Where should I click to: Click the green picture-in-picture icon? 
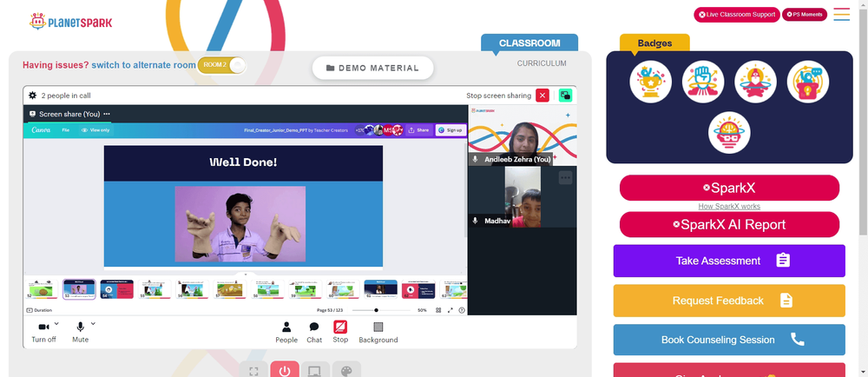565,96
